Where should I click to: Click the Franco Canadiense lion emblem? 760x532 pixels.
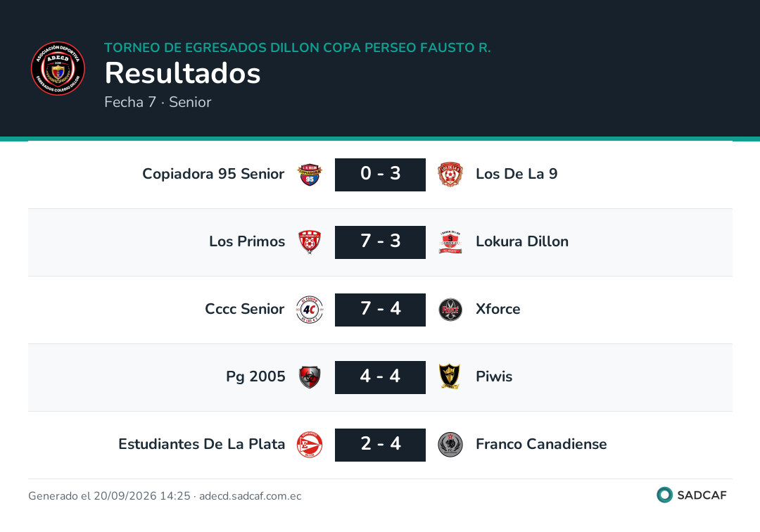(x=450, y=445)
